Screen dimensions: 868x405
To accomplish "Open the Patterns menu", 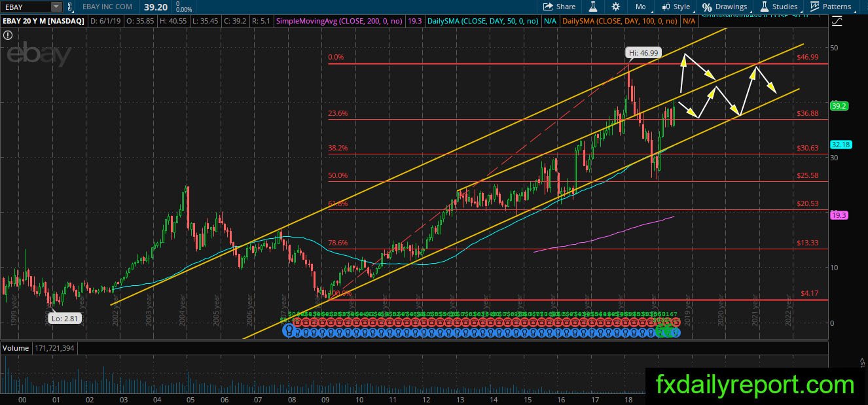I will click(x=831, y=7).
